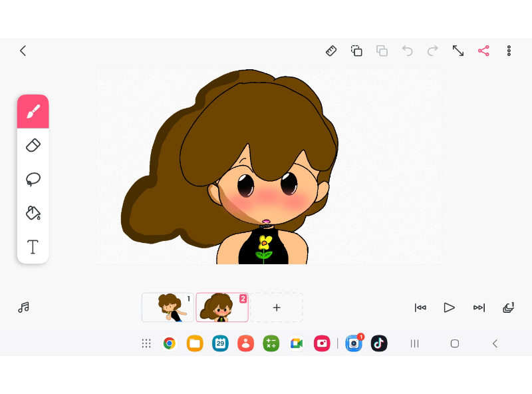Redo the last undone action
The height and width of the screenshot is (394, 532).
[x=432, y=51]
